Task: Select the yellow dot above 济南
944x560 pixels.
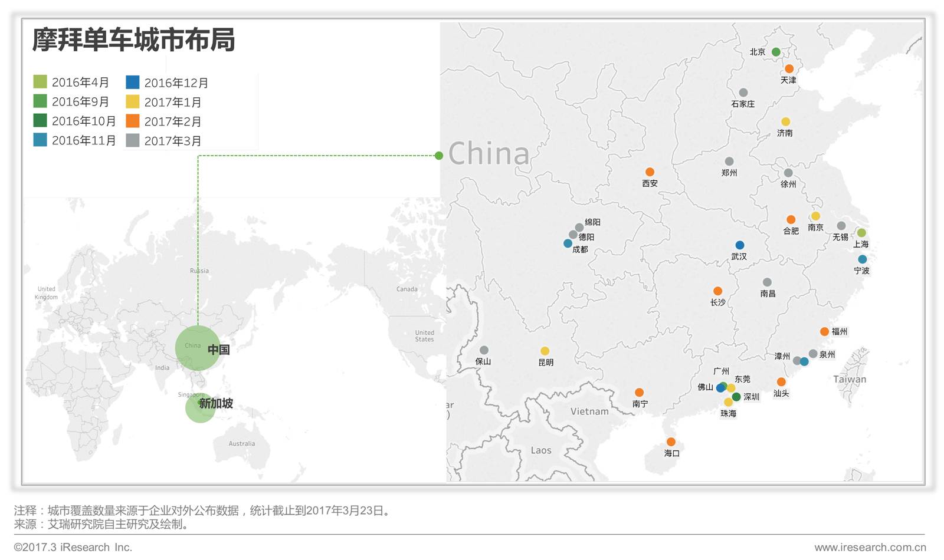Action: tap(785, 122)
